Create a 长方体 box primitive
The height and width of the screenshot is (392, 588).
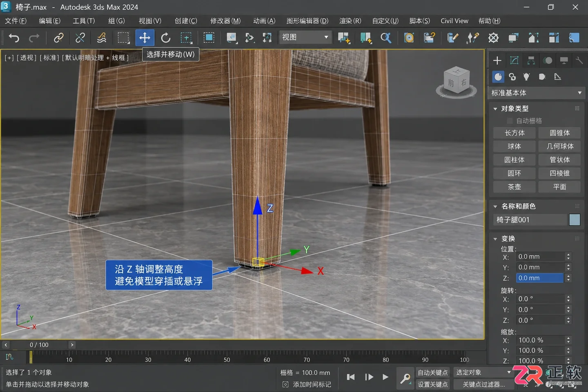[514, 133]
